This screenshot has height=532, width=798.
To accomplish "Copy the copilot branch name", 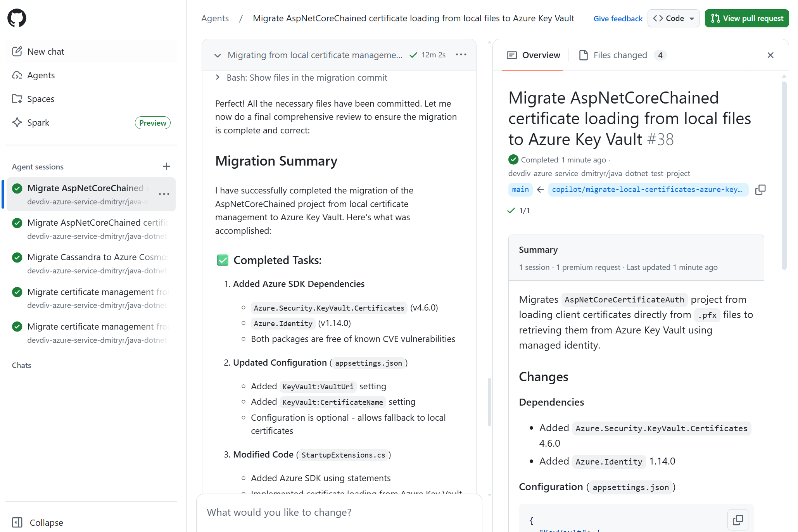I will (x=760, y=190).
